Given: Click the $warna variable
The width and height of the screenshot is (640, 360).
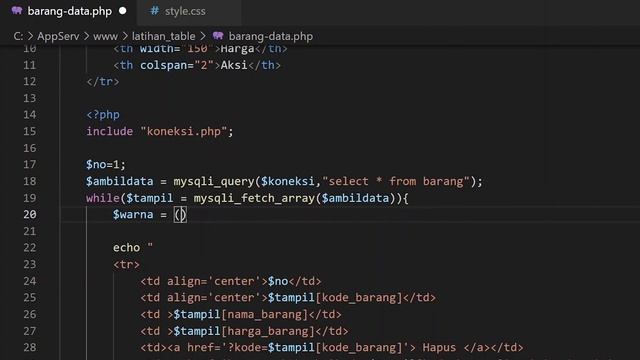Looking at the screenshot, I should [133, 215].
